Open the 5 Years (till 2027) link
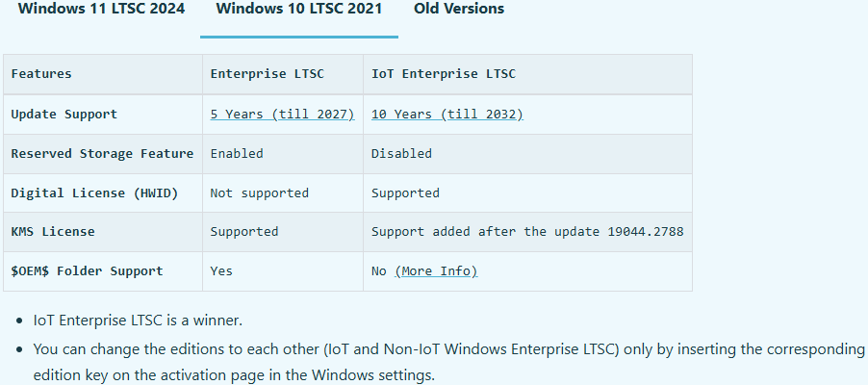 click(x=282, y=114)
